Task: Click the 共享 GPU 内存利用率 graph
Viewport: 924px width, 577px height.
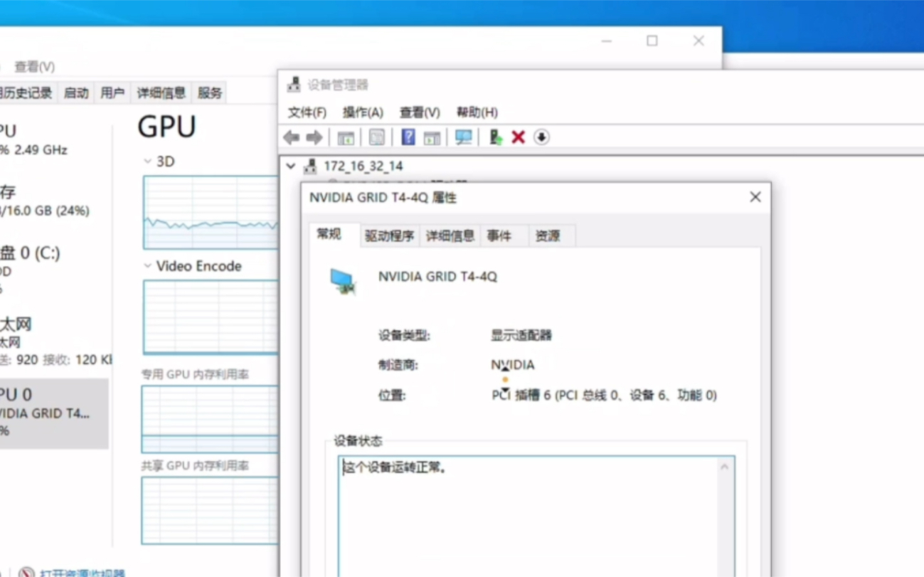Action: pos(210,511)
